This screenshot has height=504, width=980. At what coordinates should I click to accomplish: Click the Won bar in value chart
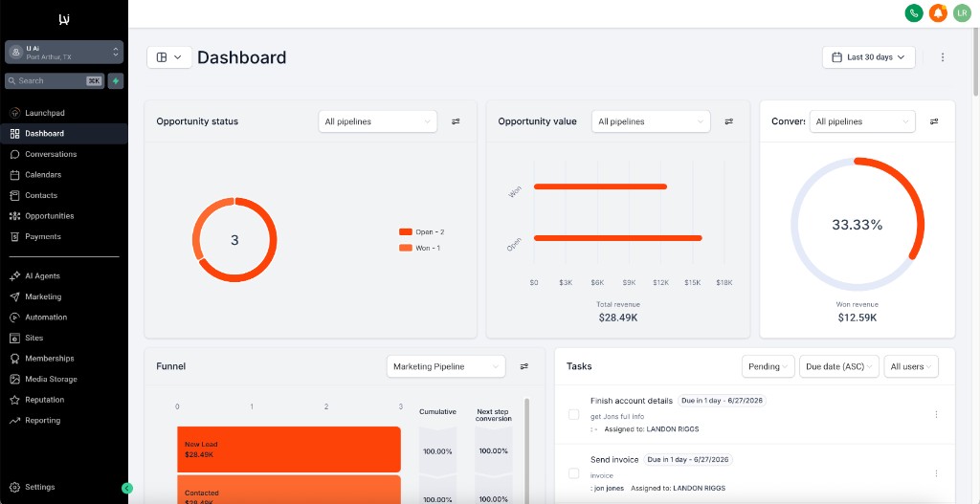pos(601,186)
